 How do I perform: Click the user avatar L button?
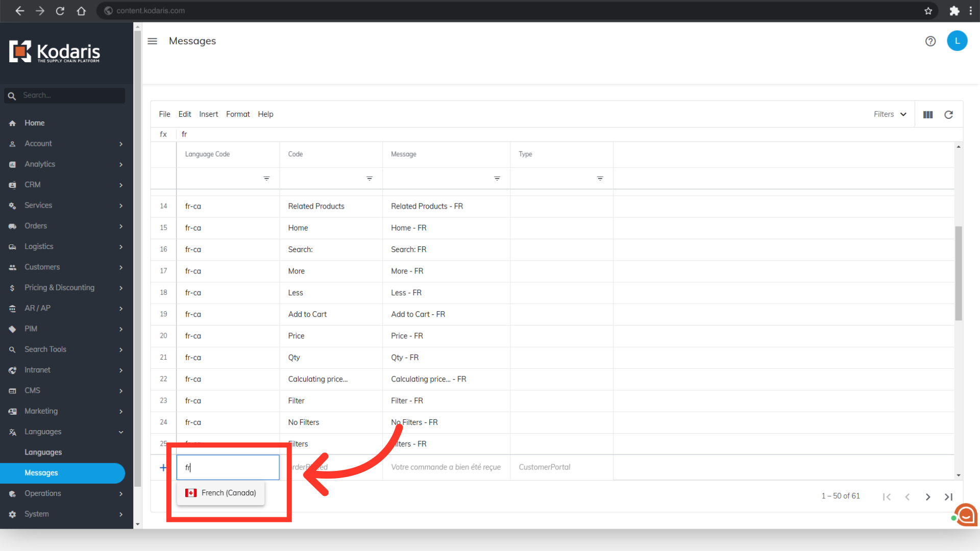point(957,41)
